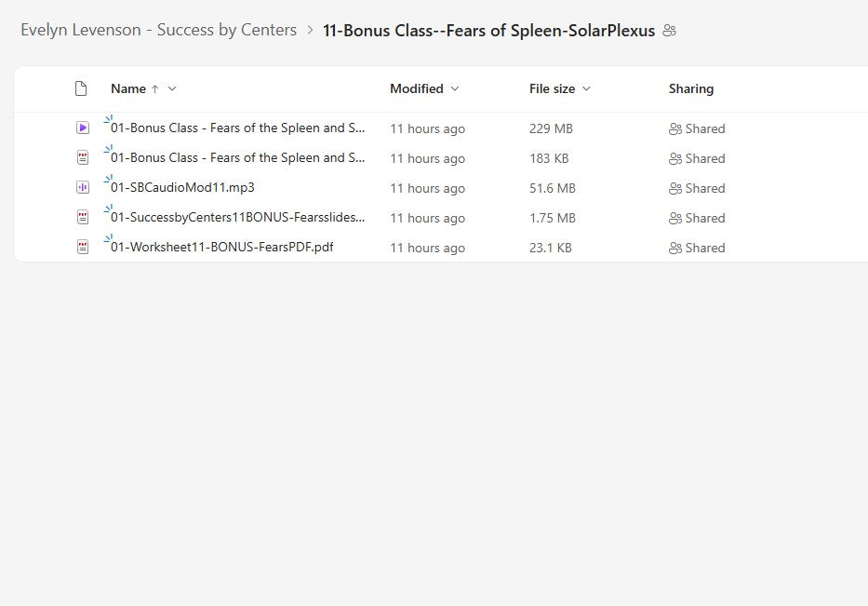868x606 pixels.
Task: Click the File size column header
Action: 552,88
